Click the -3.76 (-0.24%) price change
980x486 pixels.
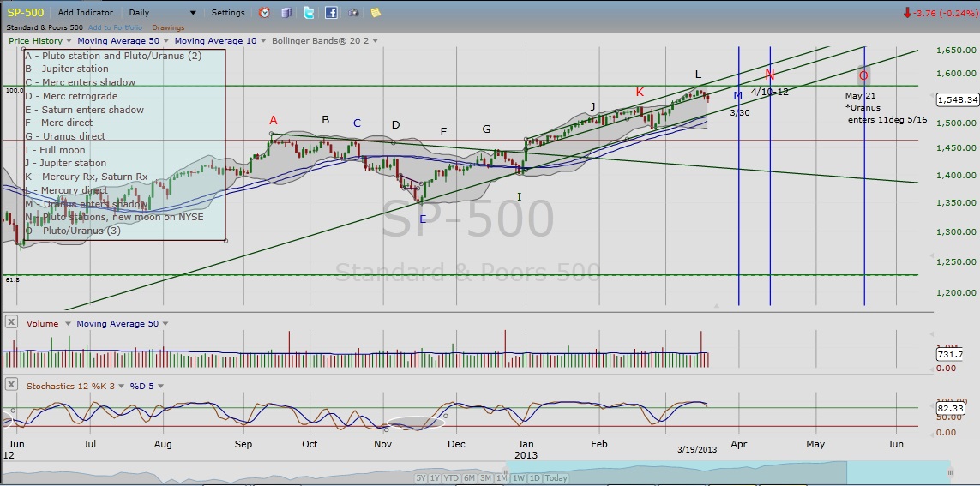[x=939, y=13]
